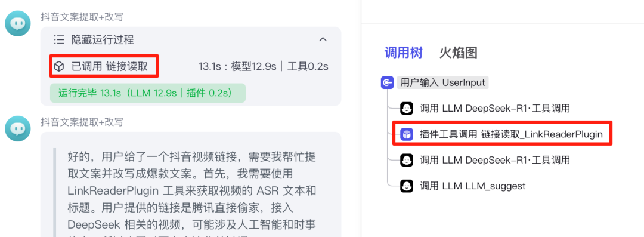Click the cube icon next to 已调用 链接读取
This screenshot has height=237, width=644.
(59, 66)
